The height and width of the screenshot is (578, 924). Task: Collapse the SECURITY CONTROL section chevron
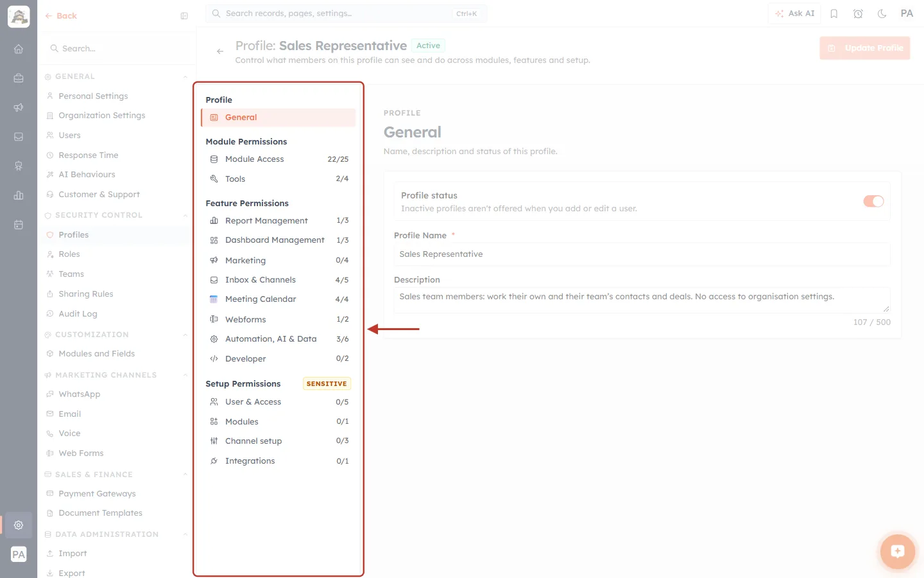[185, 216]
